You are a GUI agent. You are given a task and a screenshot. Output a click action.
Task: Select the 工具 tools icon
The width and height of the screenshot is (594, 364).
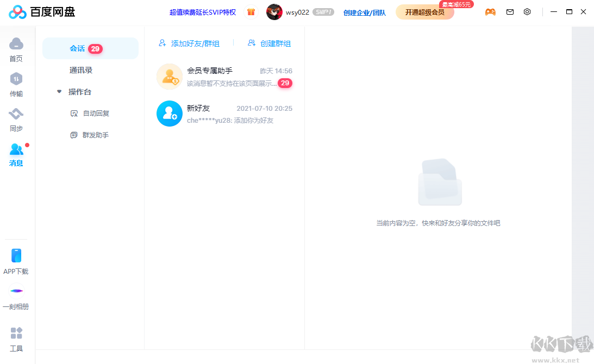16,332
